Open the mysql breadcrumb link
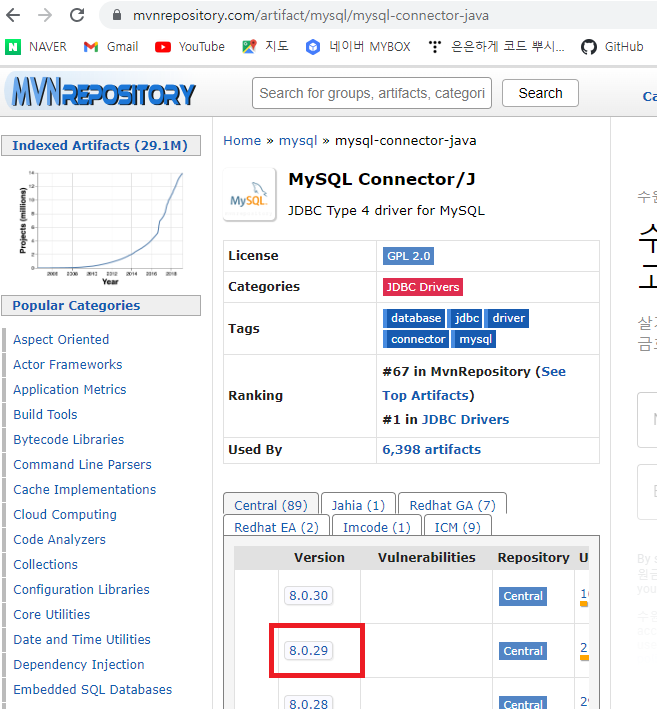 [x=298, y=141]
